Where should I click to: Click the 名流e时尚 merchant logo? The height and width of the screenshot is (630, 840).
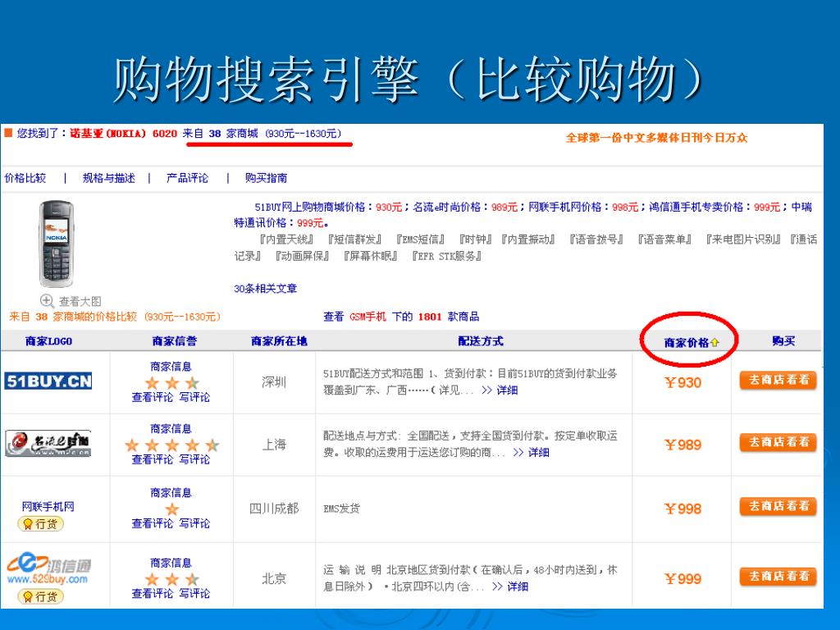(48, 444)
